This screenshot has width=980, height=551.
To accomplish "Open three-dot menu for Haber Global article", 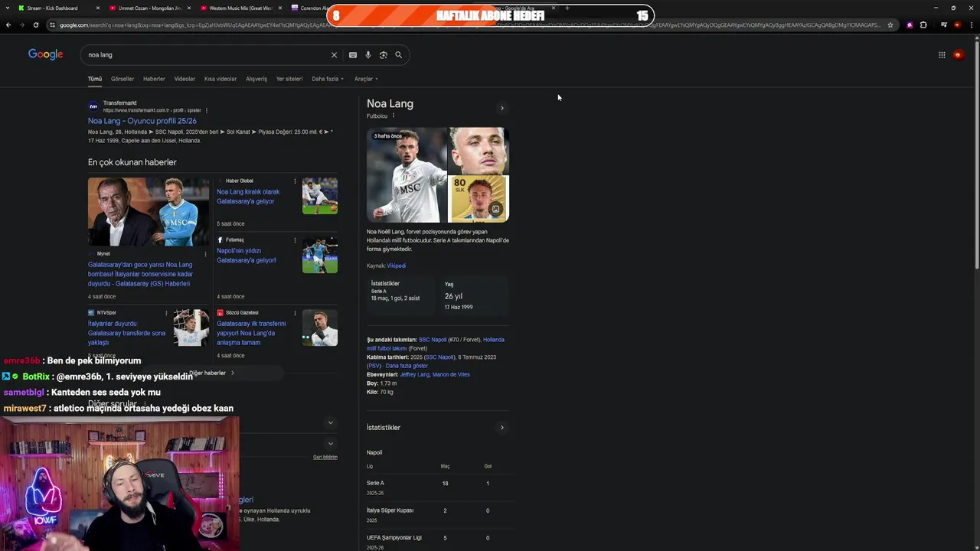I will coord(295,181).
